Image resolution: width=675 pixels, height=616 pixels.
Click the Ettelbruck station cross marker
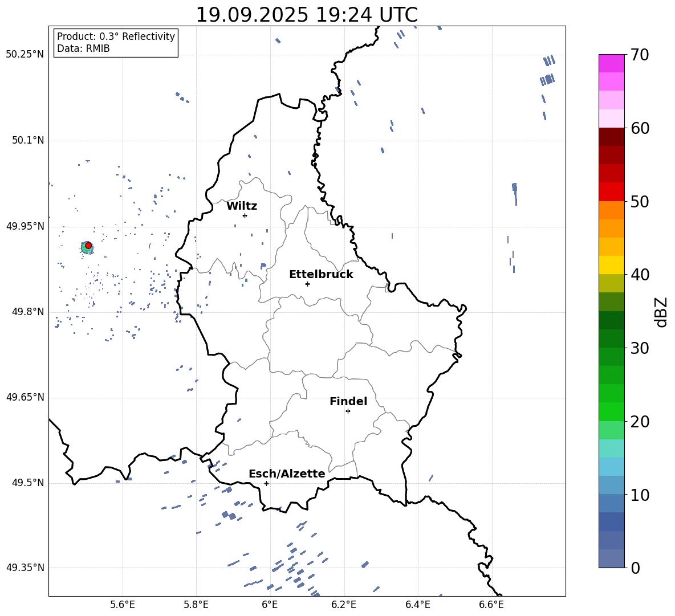click(307, 284)
